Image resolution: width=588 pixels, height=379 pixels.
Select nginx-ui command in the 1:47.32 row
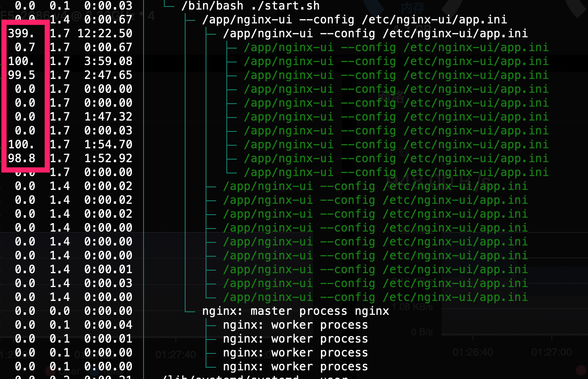396,117
